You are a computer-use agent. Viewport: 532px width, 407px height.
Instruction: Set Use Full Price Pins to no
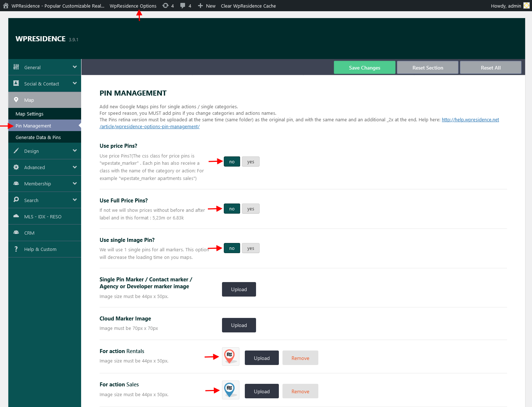pos(232,209)
